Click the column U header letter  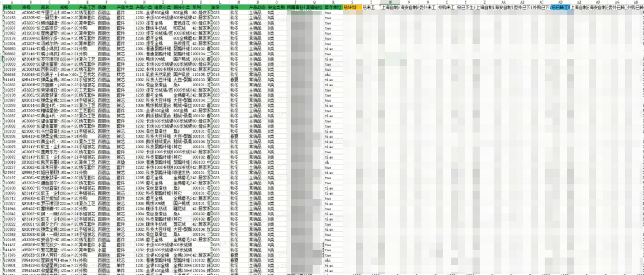pos(390,2)
